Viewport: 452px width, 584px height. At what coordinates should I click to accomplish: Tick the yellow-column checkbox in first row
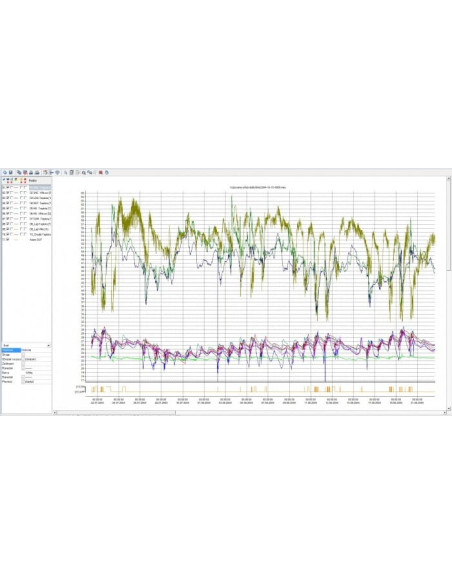21,187
